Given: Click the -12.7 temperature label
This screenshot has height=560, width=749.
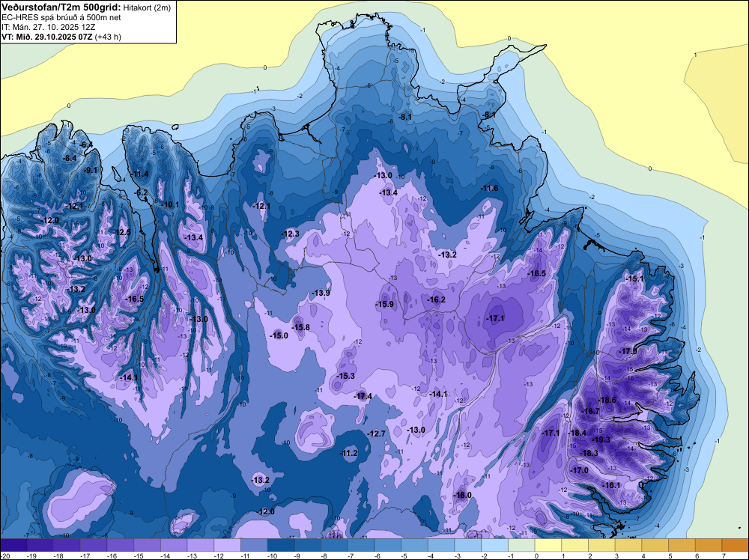Looking at the screenshot, I should coord(377,433).
